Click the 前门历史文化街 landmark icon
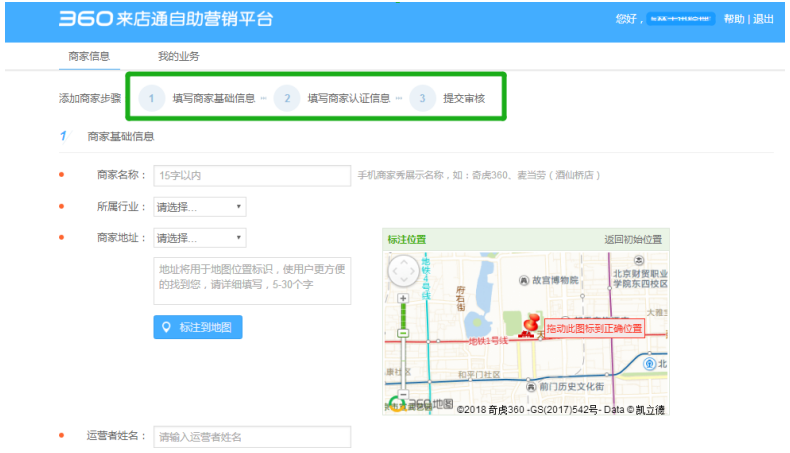 [x=531, y=387]
